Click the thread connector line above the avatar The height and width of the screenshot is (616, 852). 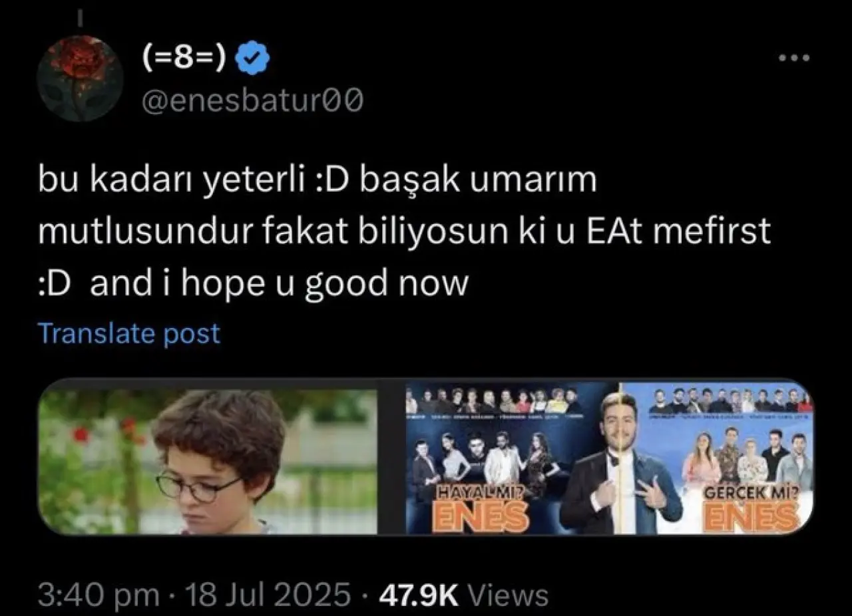point(81,16)
